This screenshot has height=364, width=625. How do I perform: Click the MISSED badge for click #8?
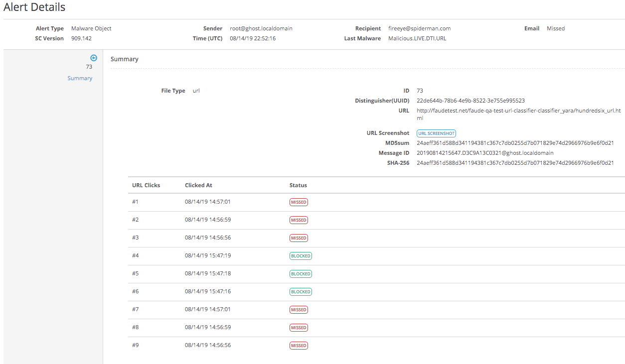point(299,328)
